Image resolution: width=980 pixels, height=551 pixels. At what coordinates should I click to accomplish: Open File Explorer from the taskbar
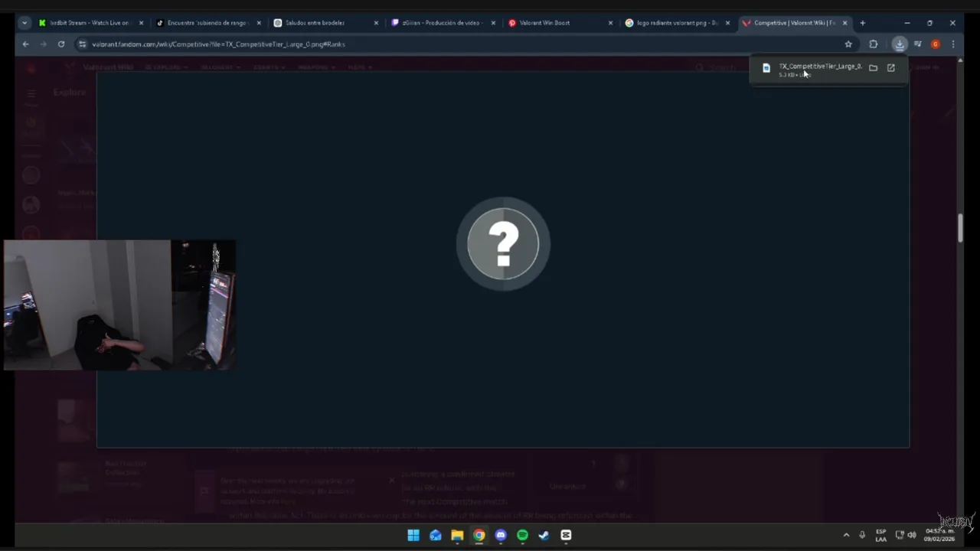pos(457,536)
